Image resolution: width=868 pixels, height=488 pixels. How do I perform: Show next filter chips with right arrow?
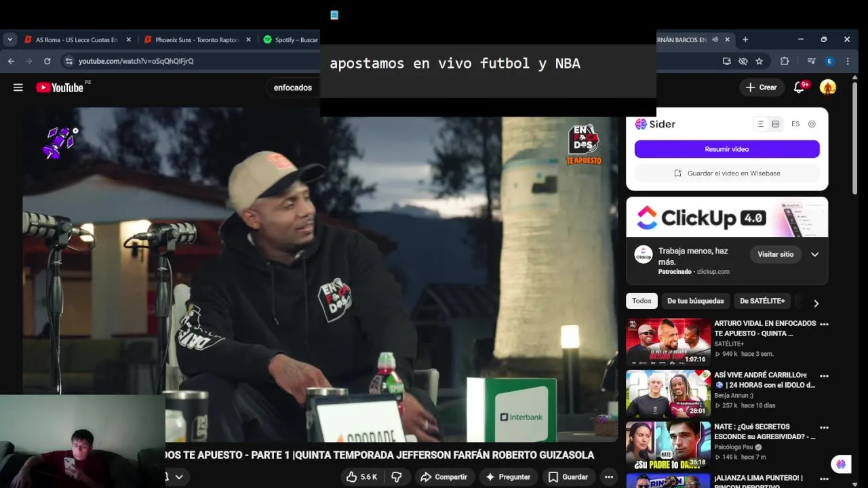pyautogui.click(x=816, y=304)
